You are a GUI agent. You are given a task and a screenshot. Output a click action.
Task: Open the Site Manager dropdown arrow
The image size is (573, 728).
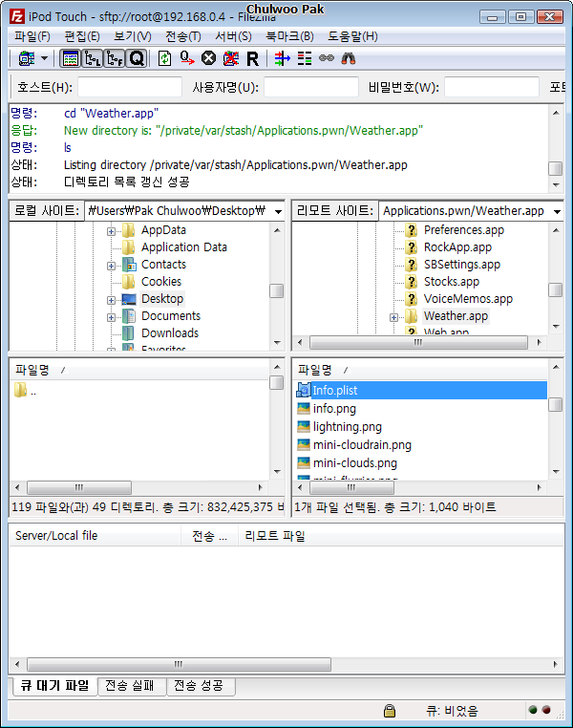pyautogui.click(x=45, y=58)
